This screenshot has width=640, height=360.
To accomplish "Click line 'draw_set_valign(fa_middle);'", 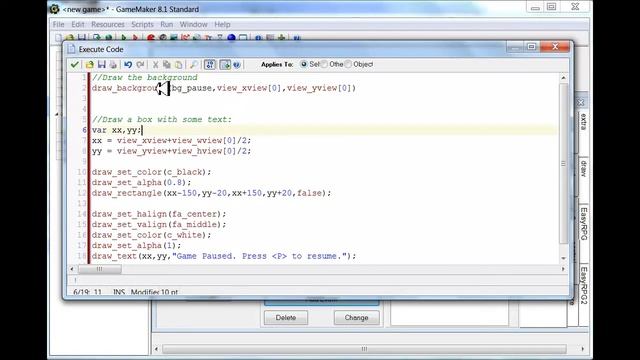I will click(159, 225).
